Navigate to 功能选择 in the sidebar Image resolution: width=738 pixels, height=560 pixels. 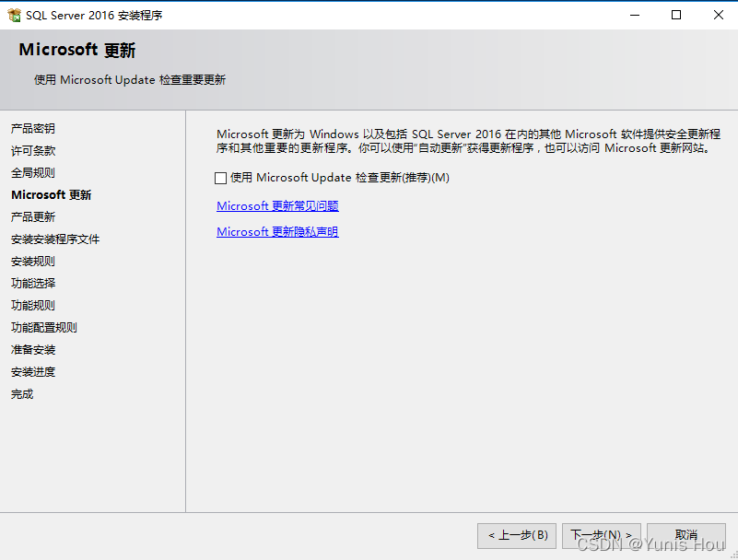(x=32, y=283)
